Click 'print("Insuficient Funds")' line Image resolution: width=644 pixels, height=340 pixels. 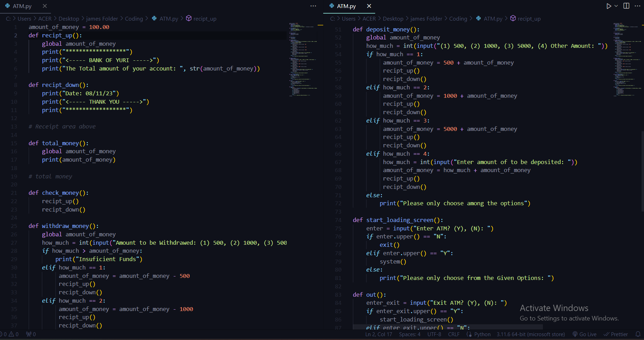pyautogui.click(x=99, y=259)
